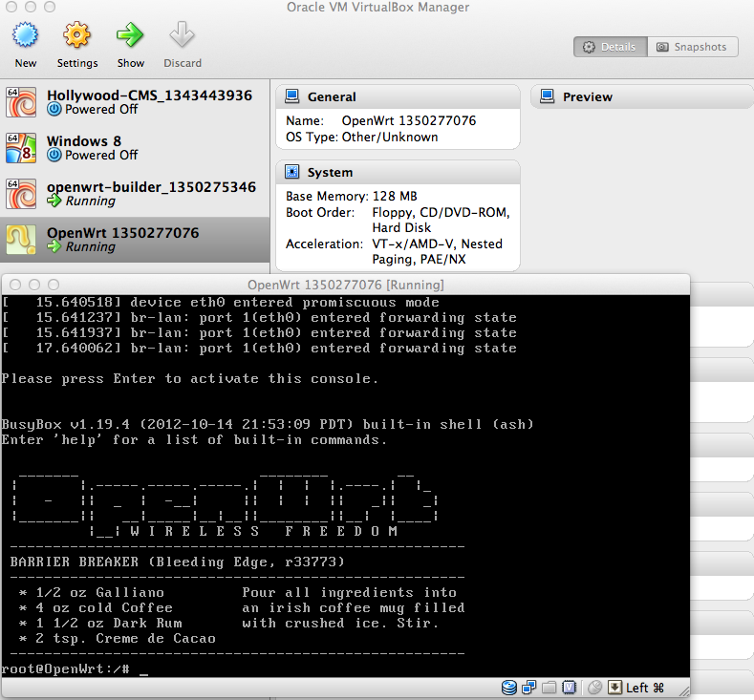Click the New toolbar label
Viewport: 754px width, 700px height.
click(26, 63)
